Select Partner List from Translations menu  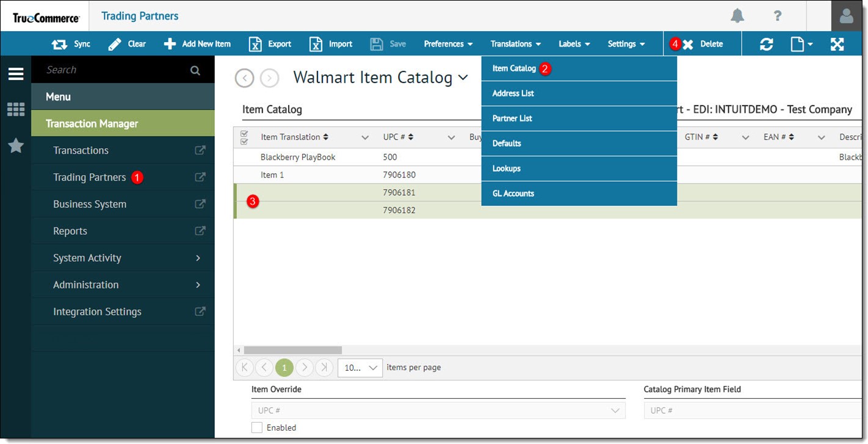coord(579,118)
